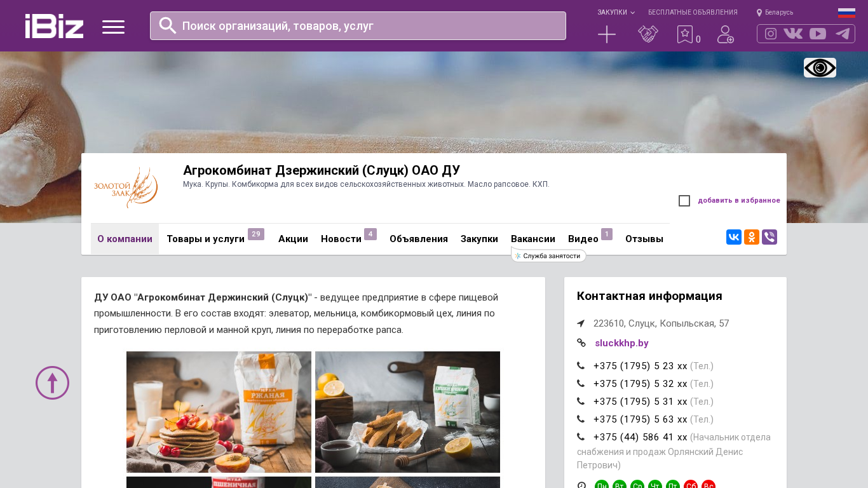
Task: Click phone icon beside 586 41 xx number
Action: 581,437
